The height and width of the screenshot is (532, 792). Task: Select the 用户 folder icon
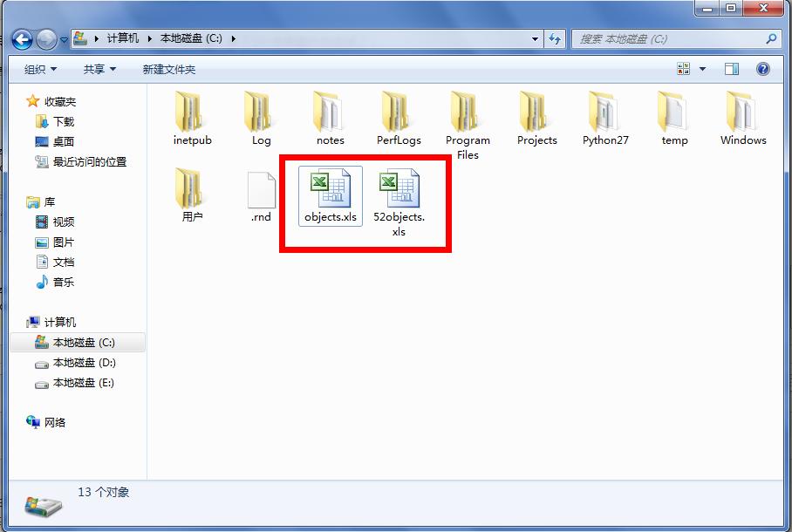click(190, 188)
